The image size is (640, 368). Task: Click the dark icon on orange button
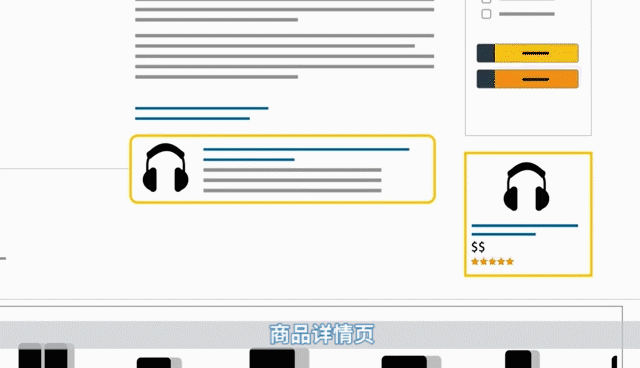pyautogui.click(x=486, y=79)
